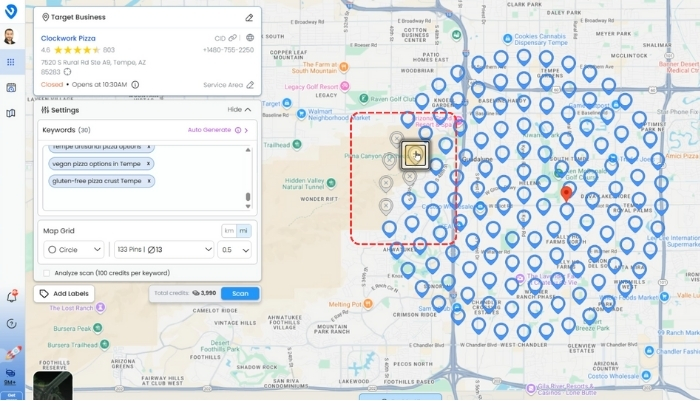Screen dimensions: 700x401
Task: Click the Legacy Golf Resort marker
Action: 345,87
